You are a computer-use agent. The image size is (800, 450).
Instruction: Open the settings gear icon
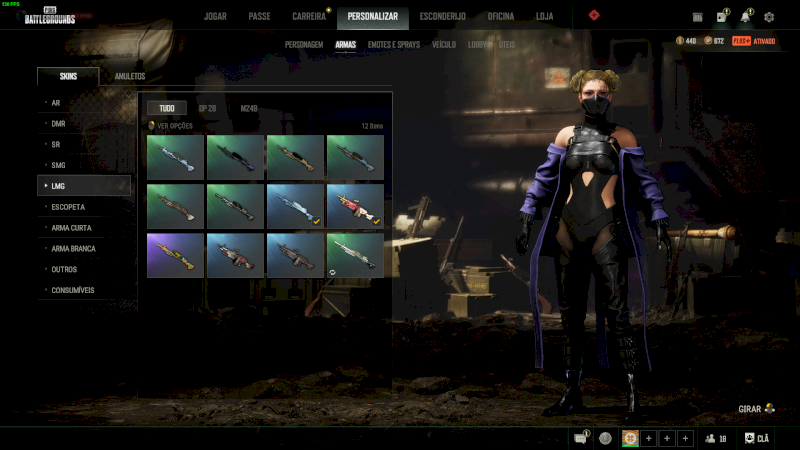click(769, 17)
